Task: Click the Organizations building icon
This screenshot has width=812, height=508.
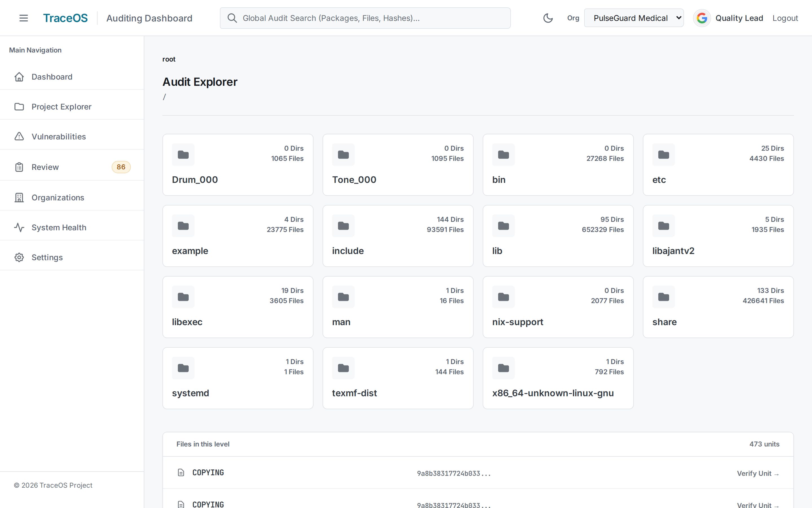Action: click(x=19, y=198)
